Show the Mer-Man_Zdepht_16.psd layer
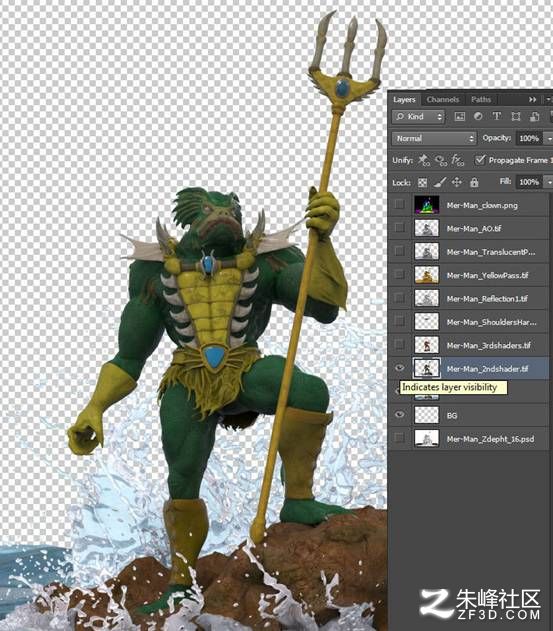This screenshot has width=553, height=631. pyautogui.click(x=399, y=438)
